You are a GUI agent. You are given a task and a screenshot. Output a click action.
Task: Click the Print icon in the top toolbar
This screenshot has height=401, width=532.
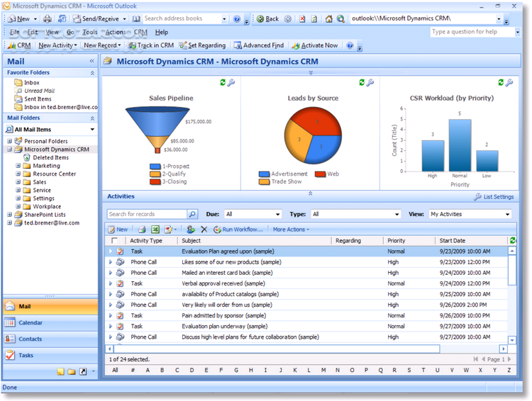(x=48, y=18)
